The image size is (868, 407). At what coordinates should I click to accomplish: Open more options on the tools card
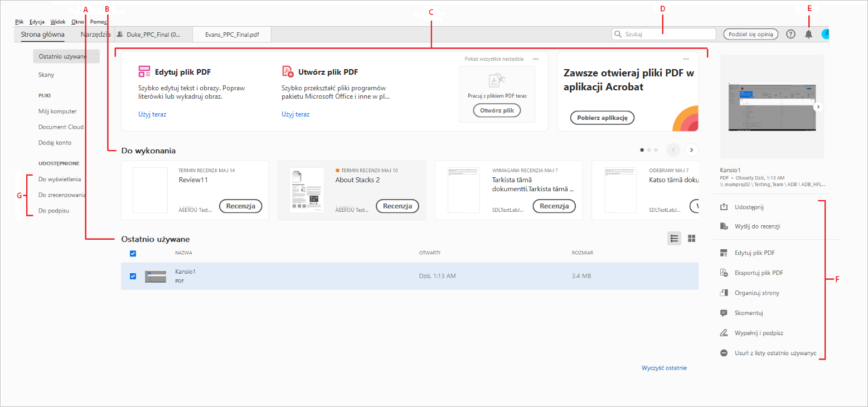tap(536, 59)
